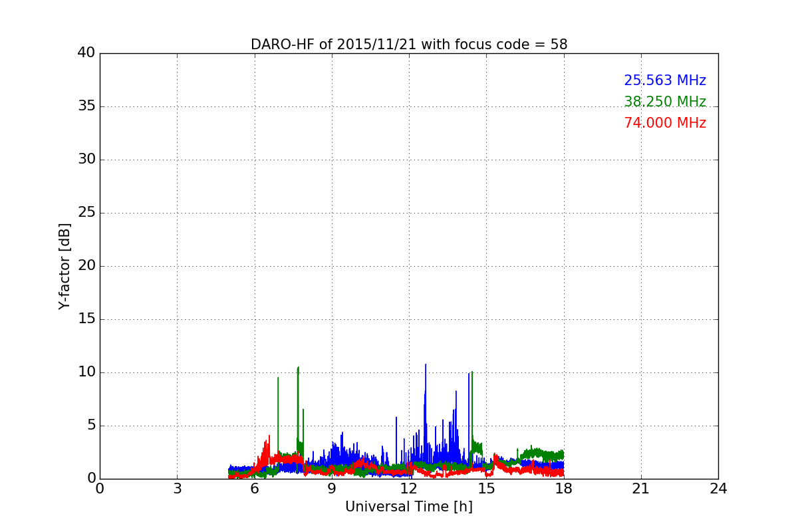
Task: Click the y-axis tick label '10'
Action: 86,372
